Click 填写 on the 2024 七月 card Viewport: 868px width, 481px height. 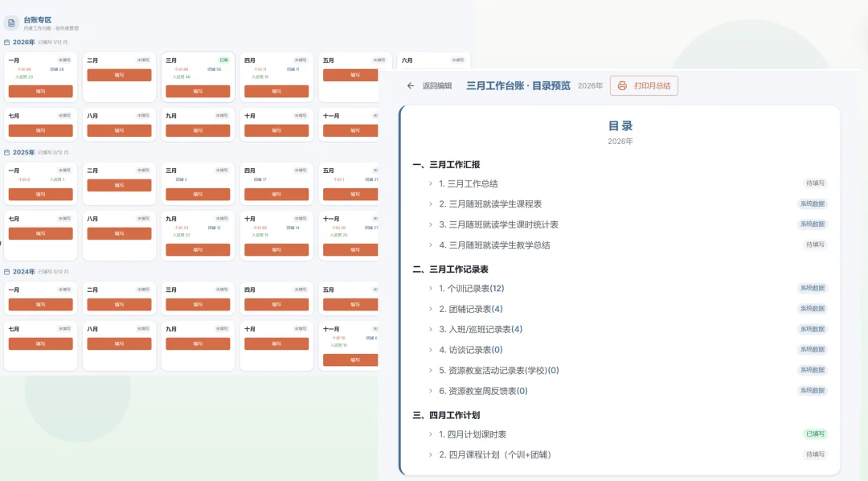coord(40,343)
